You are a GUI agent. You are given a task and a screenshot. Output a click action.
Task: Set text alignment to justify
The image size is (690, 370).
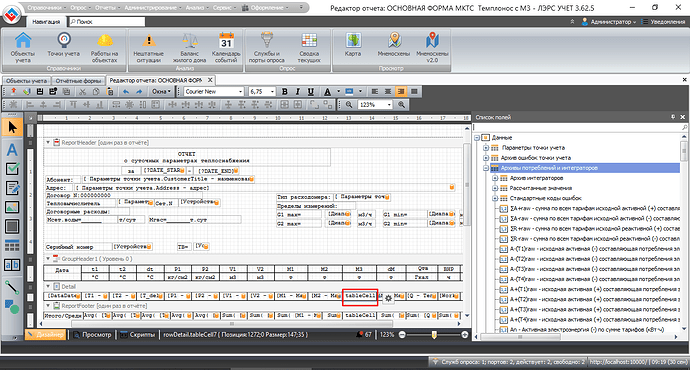coord(414,92)
